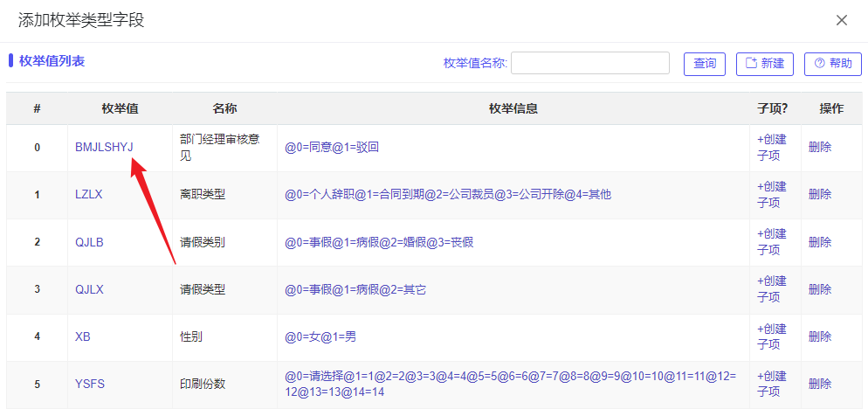The image size is (868, 409).
Task: Delete the BMJLSHYJ enum row
Action: [820, 147]
